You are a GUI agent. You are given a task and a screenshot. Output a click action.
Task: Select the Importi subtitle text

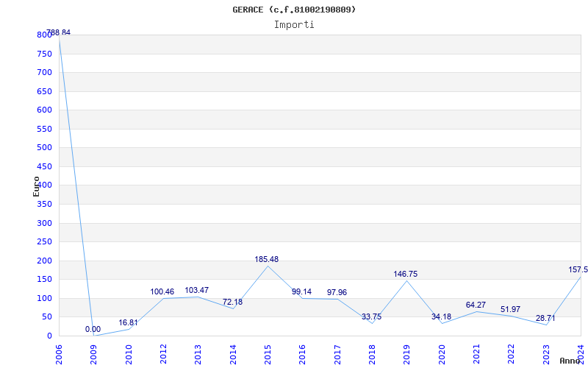(x=294, y=25)
